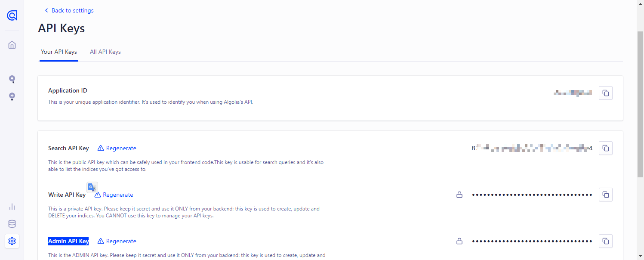Click the masked Write API Key value
644x260 pixels.
(x=532, y=195)
